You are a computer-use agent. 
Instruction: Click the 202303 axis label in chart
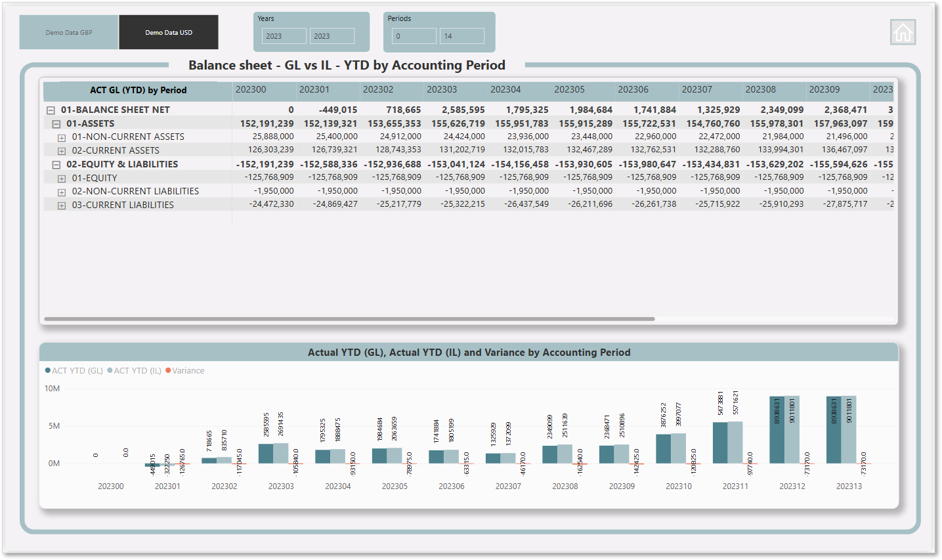[281, 486]
